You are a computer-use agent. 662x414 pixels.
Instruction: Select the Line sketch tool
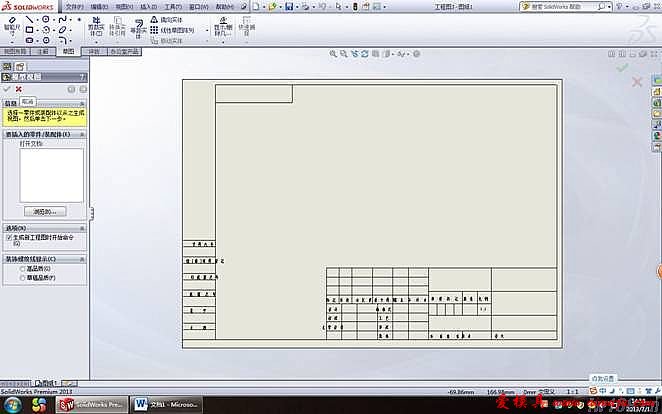pyautogui.click(x=30, y=19)
